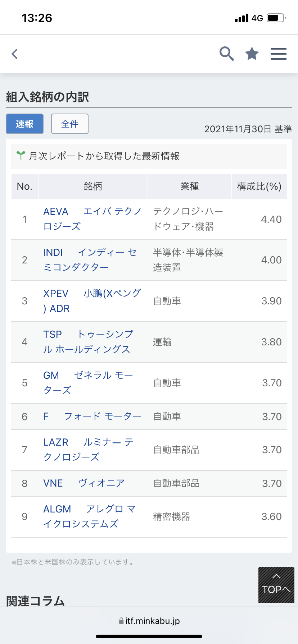
Task: Tap the back arrow icon
Action: (x=15, y=54)
